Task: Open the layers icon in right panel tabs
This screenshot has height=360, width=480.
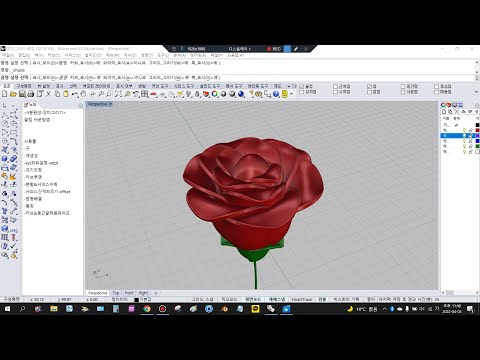Action: pyautogui.click(x=449, y=105)
